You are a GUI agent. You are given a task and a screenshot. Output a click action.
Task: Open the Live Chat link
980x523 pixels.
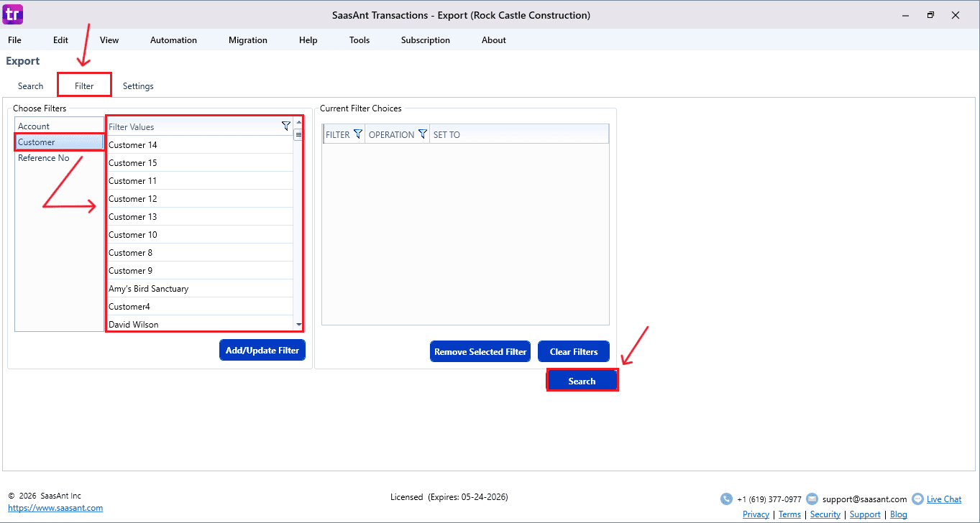pos(944,499)
